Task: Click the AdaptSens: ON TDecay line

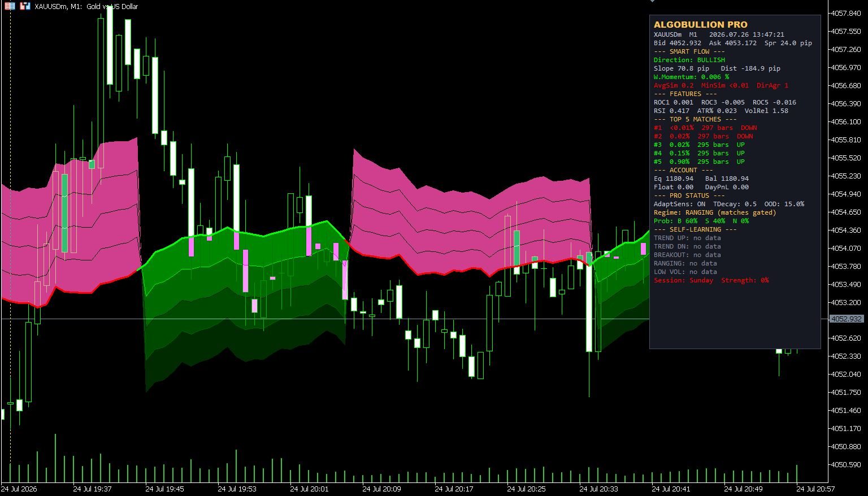Action: (728, 204)
